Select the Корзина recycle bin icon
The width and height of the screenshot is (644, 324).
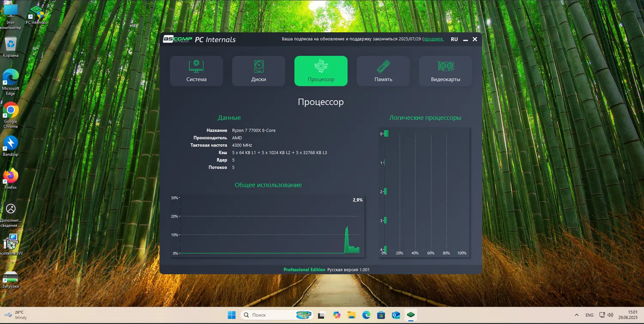point(11,47)
